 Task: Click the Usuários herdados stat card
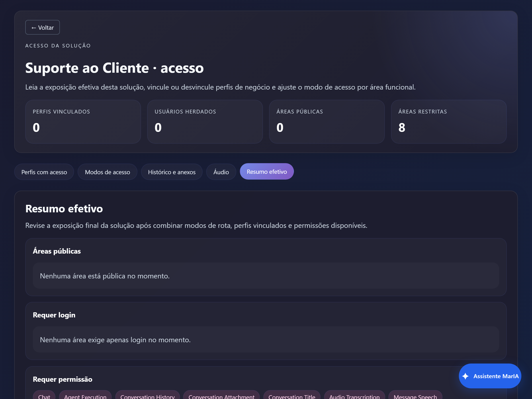[x=205, y=122]
